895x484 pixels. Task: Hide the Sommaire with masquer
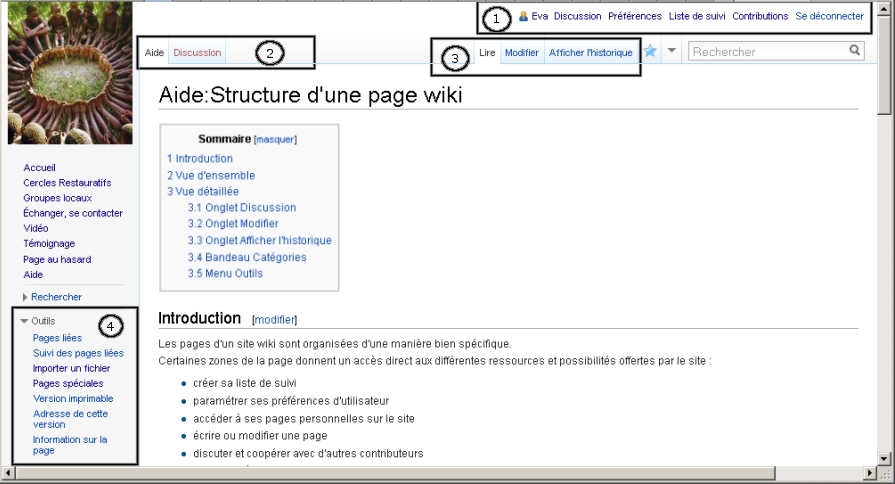pos(275,140)
